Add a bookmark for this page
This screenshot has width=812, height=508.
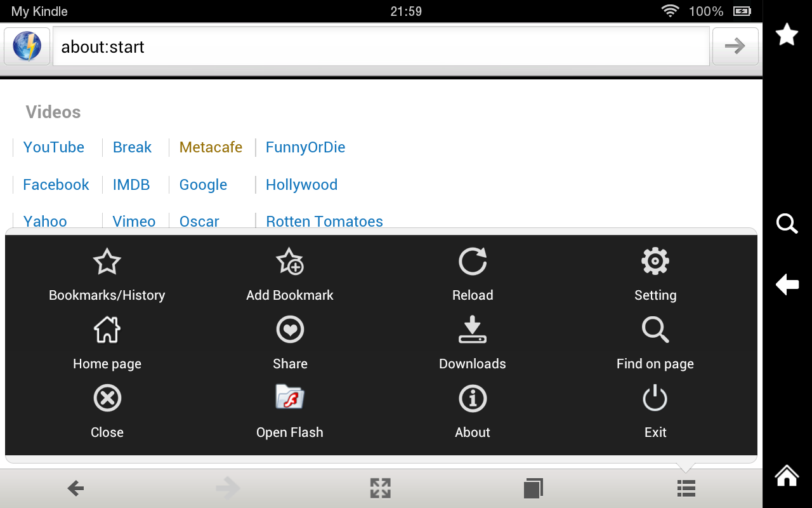290,274
